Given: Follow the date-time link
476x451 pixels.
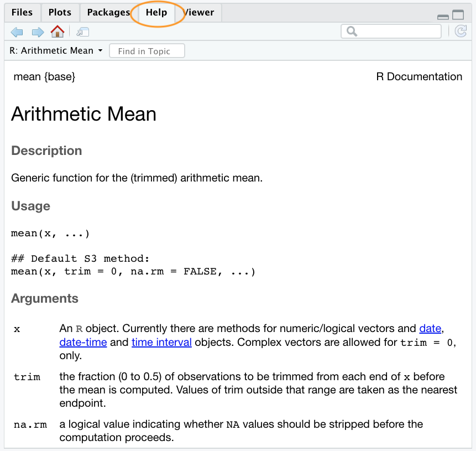Looking at the screenshot, I should click(x=83, y=342).
